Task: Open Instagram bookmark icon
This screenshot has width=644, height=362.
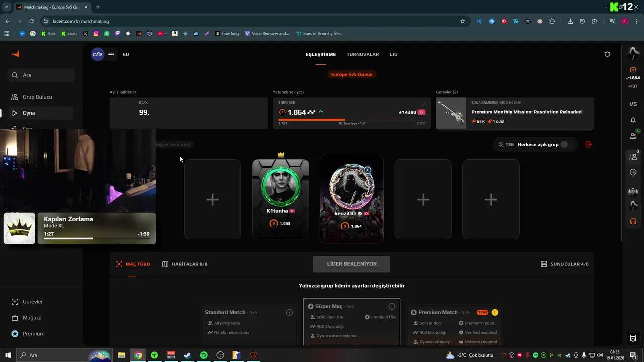Action: tap(96, 34)
